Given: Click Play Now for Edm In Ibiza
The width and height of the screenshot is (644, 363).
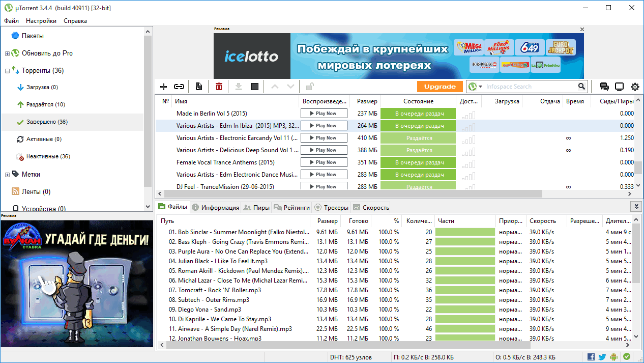Looking at the screenshot, I should (x=324, y=126).
